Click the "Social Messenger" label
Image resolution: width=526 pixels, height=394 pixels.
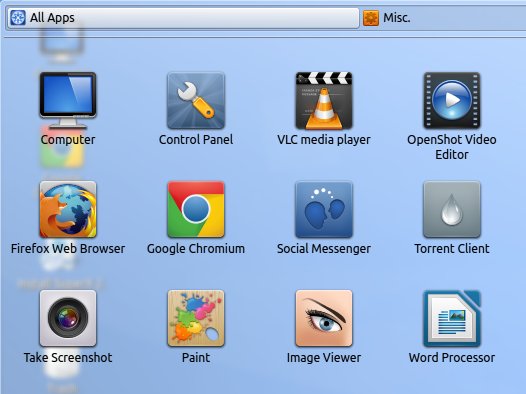[x=324, y=248]
